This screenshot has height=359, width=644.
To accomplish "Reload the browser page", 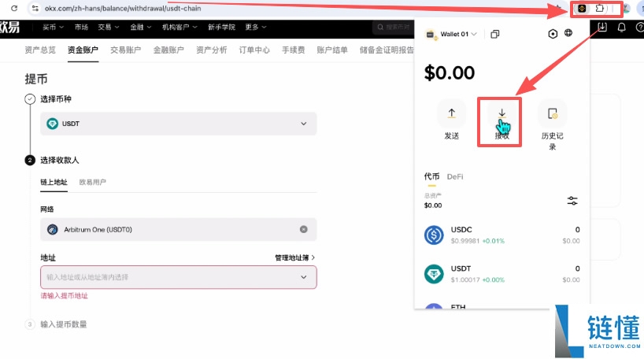I will [14, 8].
